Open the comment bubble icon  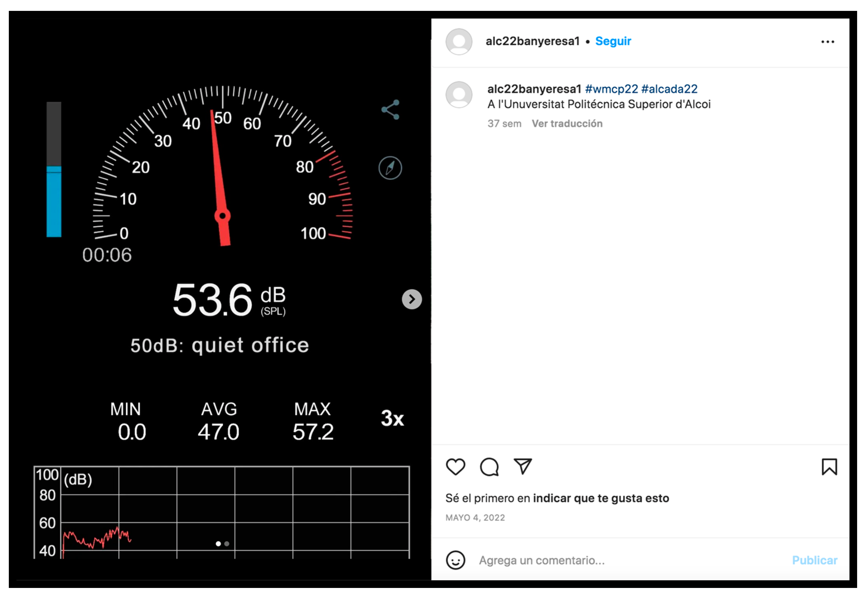click(x=489, y=467)
